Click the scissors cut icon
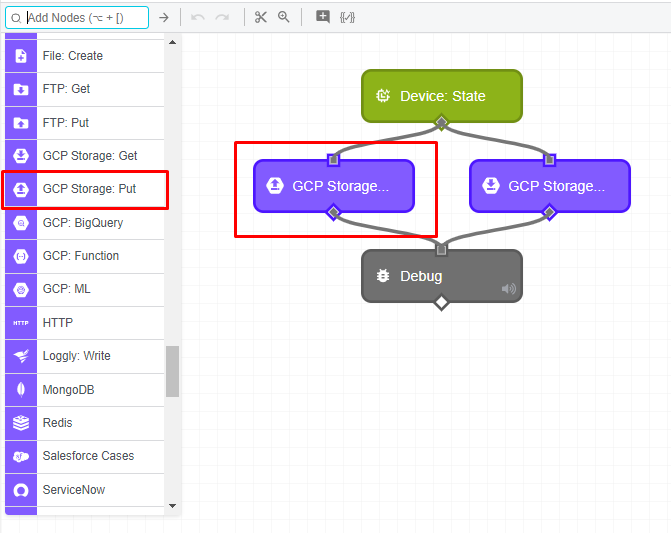The image size is (671, 533). point(261,17)
